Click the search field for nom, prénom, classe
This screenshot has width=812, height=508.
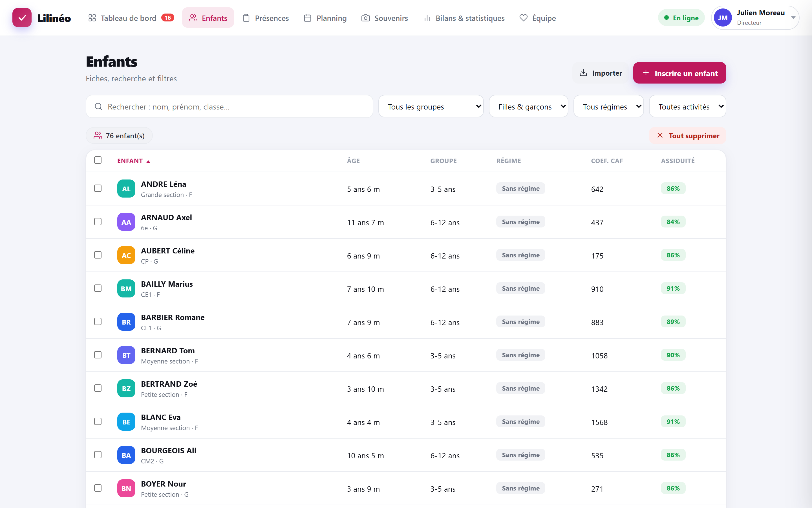230,106
